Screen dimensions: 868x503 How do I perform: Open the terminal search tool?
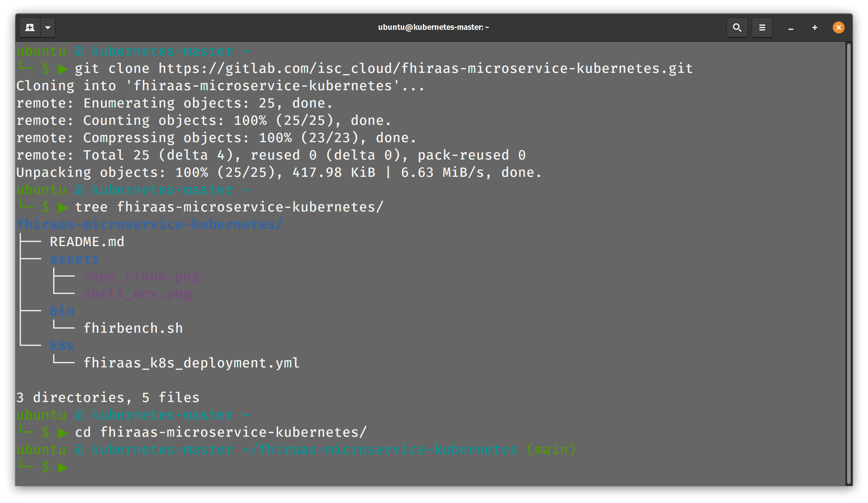coord(737,27)
